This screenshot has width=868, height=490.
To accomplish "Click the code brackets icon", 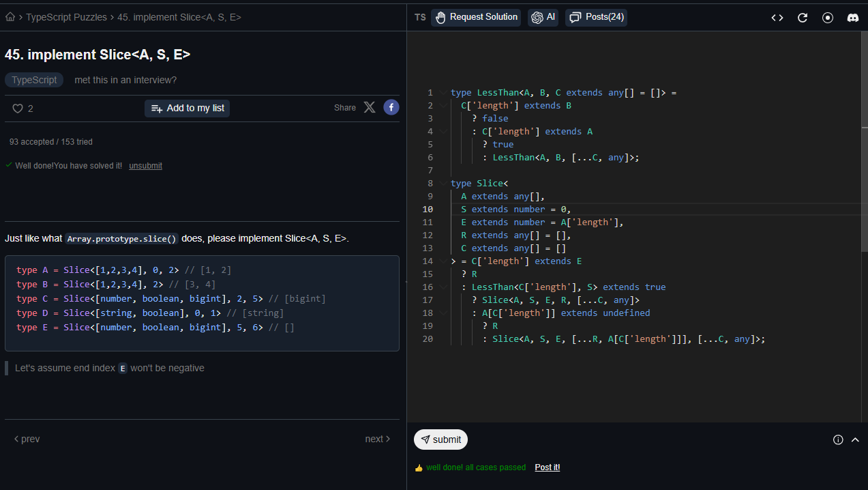I will click(777, 18).
